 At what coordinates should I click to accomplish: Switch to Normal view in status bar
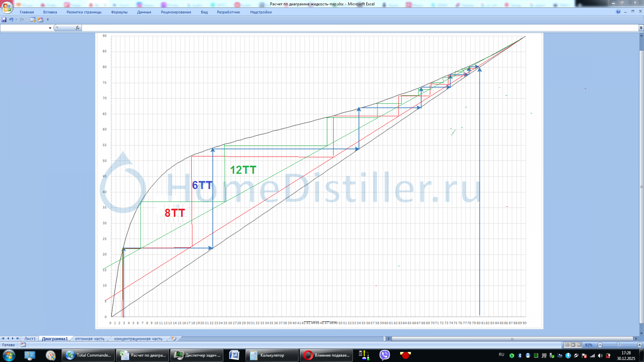pyautogui.click(x=567, y=345)
